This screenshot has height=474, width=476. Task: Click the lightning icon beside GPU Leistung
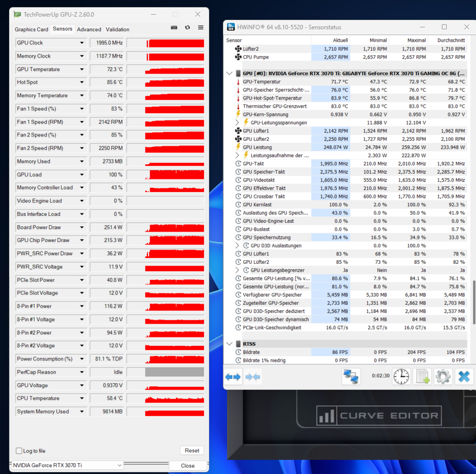pos(238,147)
